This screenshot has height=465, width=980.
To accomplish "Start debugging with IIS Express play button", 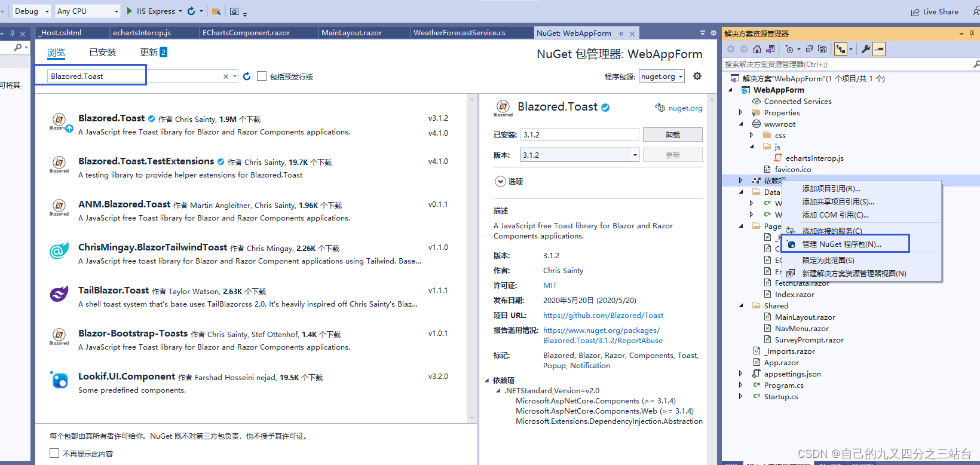I will (x=130, y=11).
